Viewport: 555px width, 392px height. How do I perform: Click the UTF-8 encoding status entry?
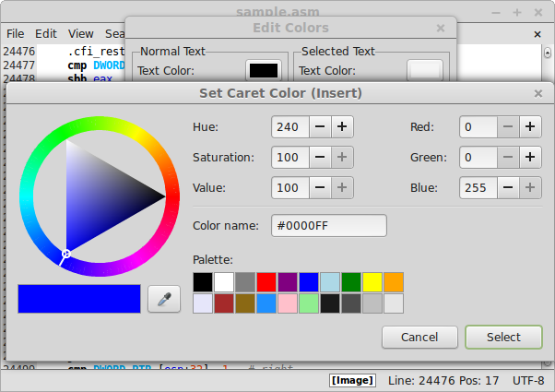(x=528, y=381)
